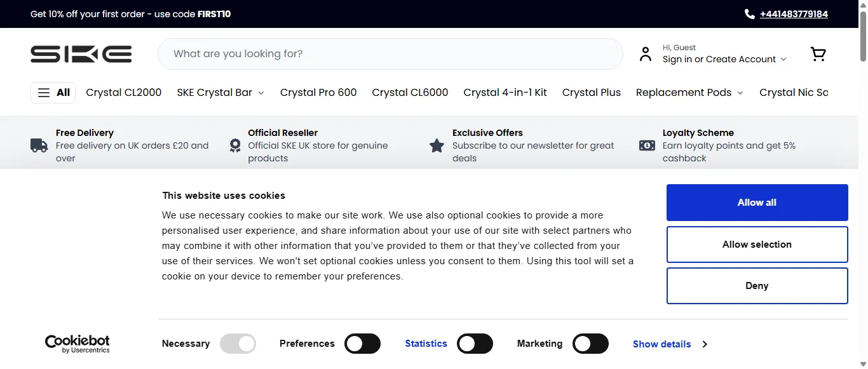Click the SKE logo
The image size is (868, 369).
tap(81, 54)
